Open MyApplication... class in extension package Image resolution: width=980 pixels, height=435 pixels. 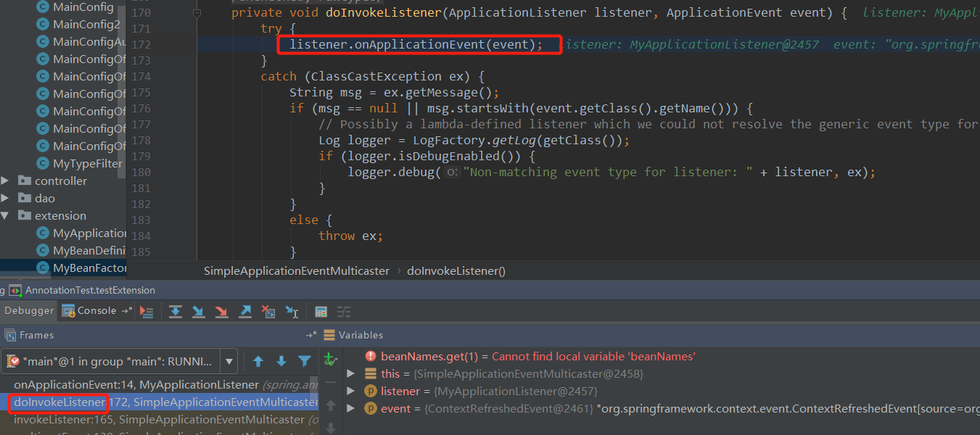(x=90, y=233)
